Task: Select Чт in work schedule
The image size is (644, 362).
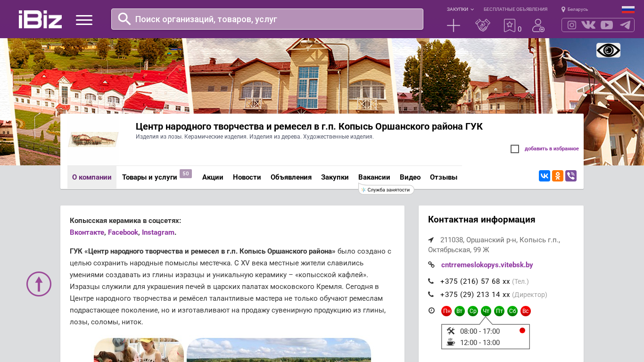Action: click(486, 311)
